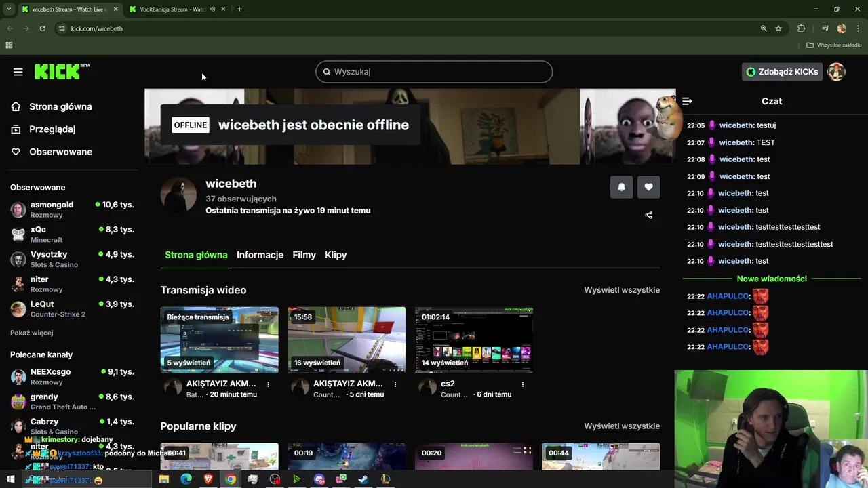Switch to Klipy tab
Viewport: 868px width, 488px height.
click(336, 255)
